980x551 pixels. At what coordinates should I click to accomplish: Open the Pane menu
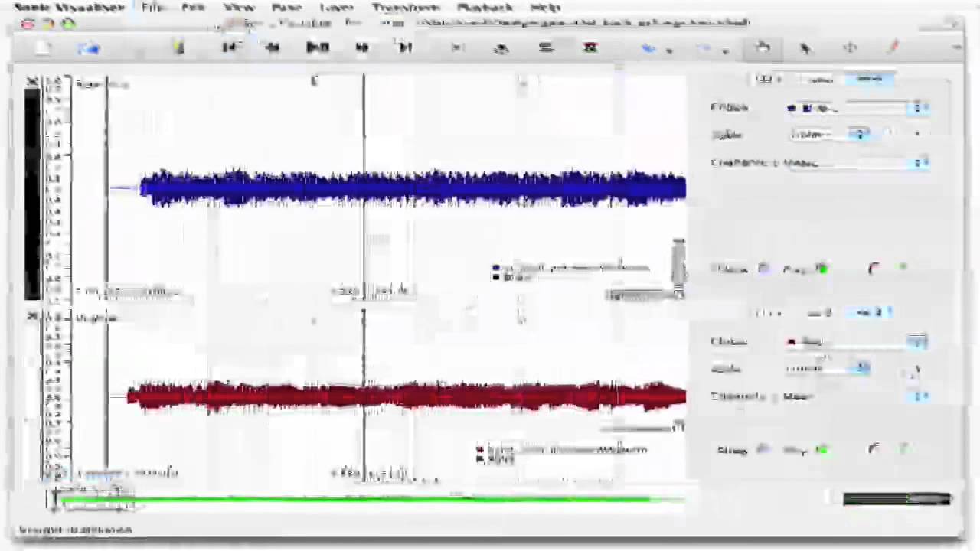pyautogui.click(x=286, y=8)
